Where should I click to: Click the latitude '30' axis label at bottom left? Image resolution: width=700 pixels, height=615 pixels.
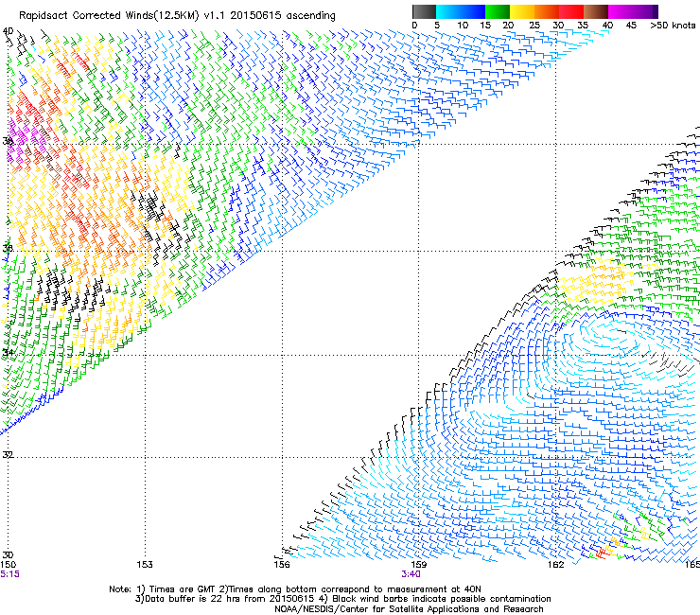coord(8,555)
